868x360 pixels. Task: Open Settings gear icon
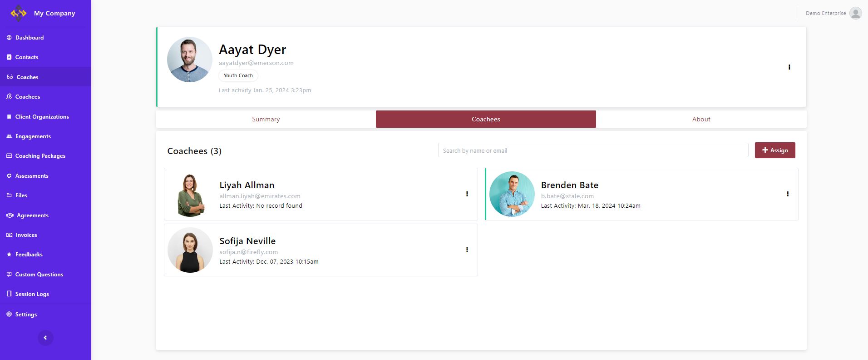(9, 314)
